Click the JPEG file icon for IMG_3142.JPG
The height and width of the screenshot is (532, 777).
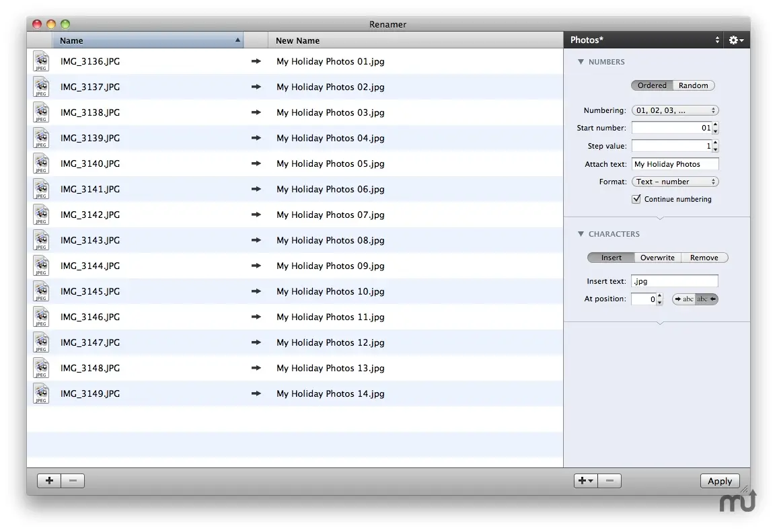coord(41,215)
